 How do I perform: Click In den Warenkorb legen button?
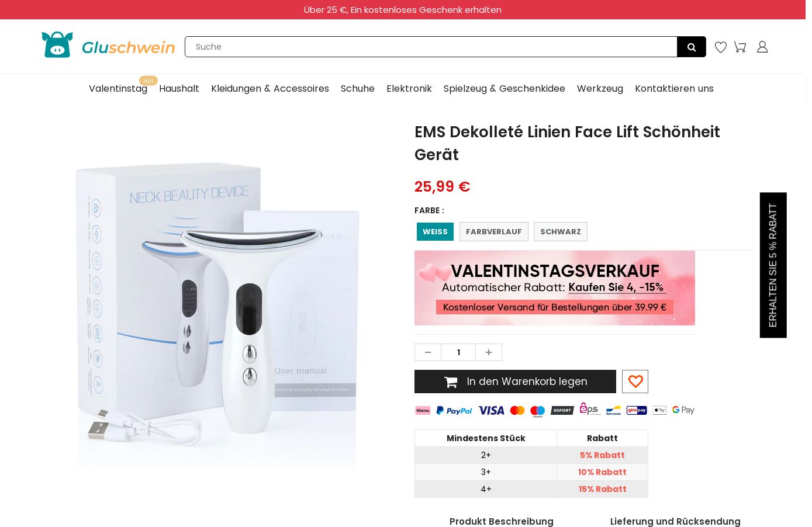[515, 382]
